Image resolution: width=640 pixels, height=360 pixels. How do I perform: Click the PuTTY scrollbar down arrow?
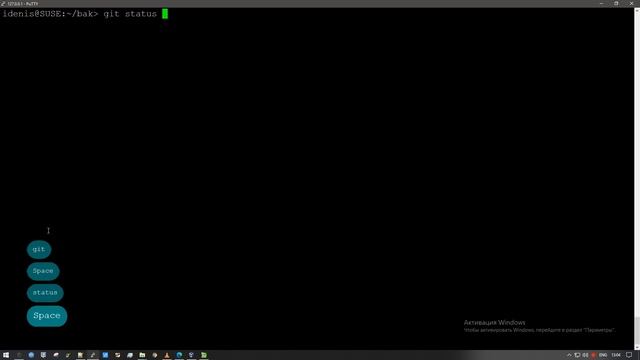point(637,347)
